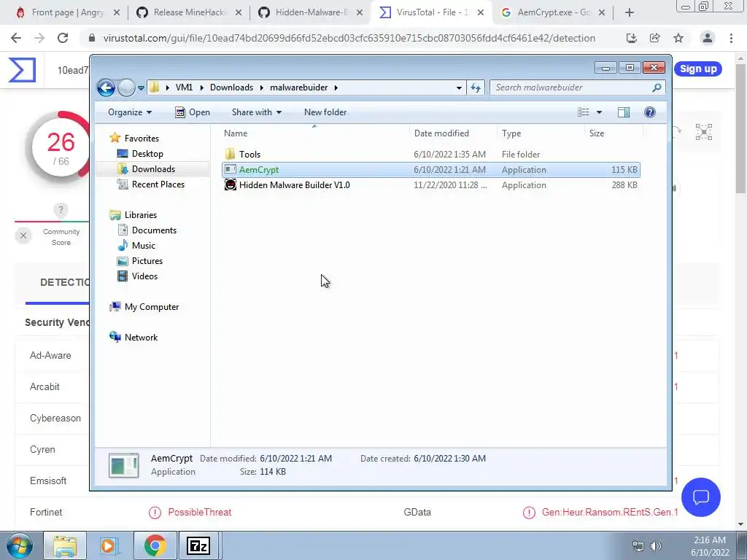Click Hidden Malware Builder file icon

231,185
